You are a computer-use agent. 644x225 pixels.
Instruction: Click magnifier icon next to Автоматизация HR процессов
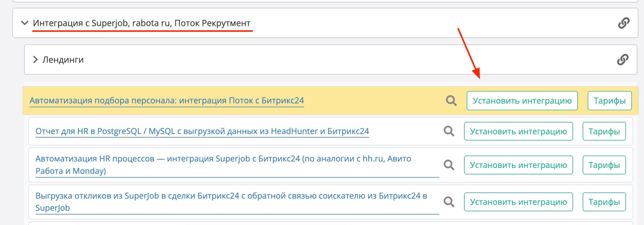point(449,165)
